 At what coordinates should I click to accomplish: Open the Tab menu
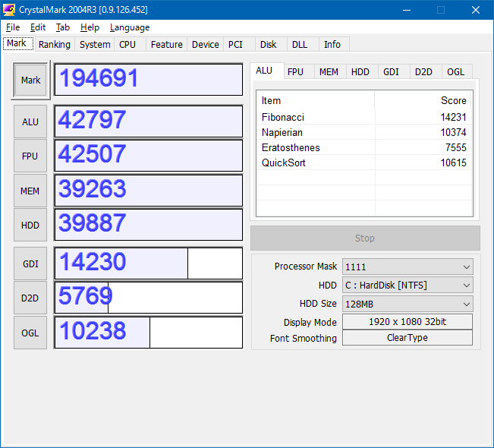(63, 27)
